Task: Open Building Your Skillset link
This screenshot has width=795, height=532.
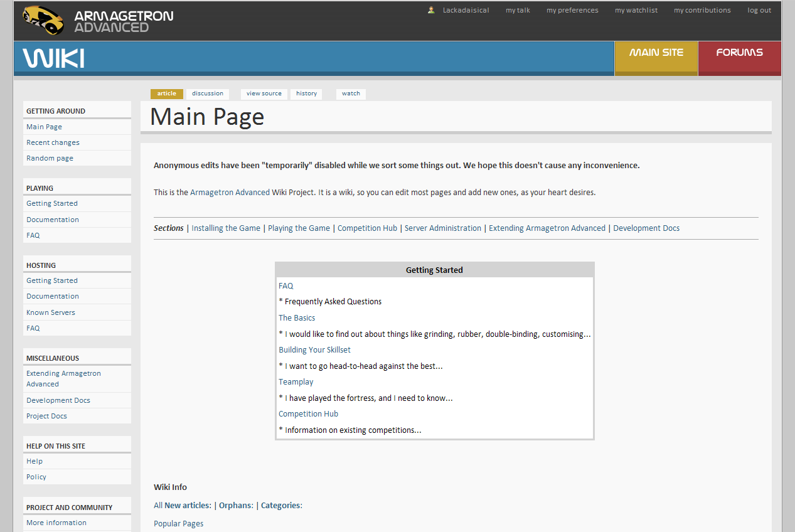Action: [x=314, y=350]
